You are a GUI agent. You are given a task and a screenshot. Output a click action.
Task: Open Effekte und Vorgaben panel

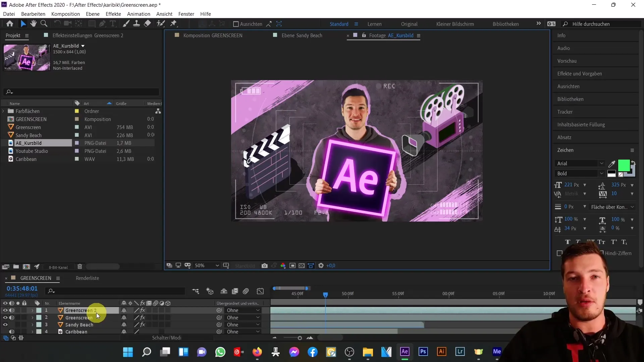pos(579,74)
